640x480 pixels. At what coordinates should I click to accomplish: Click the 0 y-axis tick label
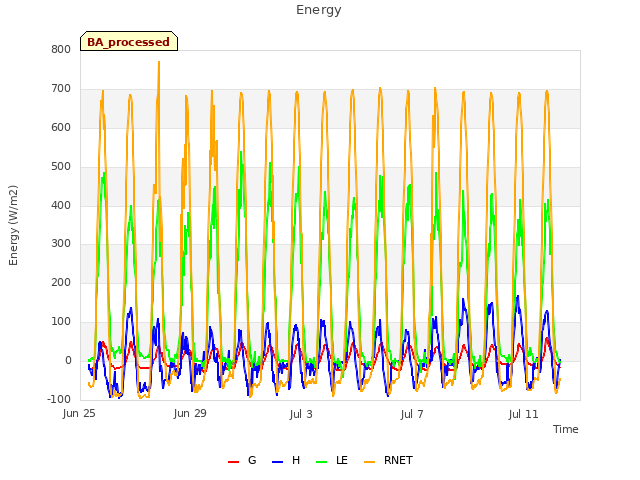(x=68, y=360)
